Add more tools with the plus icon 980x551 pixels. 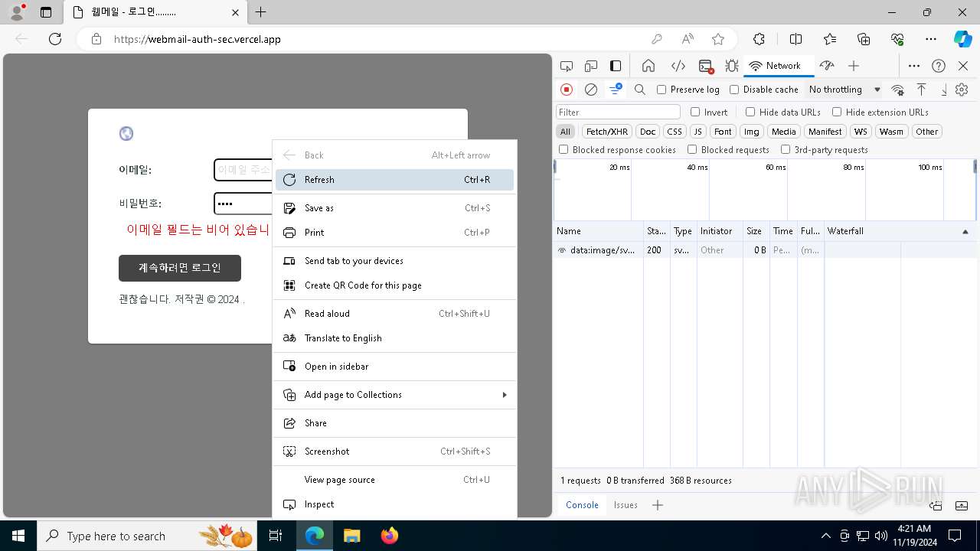tap(854, 66)
